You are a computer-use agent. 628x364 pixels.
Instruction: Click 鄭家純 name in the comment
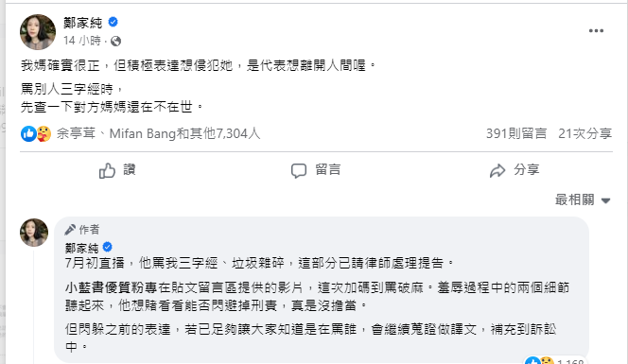click(81, 249)
